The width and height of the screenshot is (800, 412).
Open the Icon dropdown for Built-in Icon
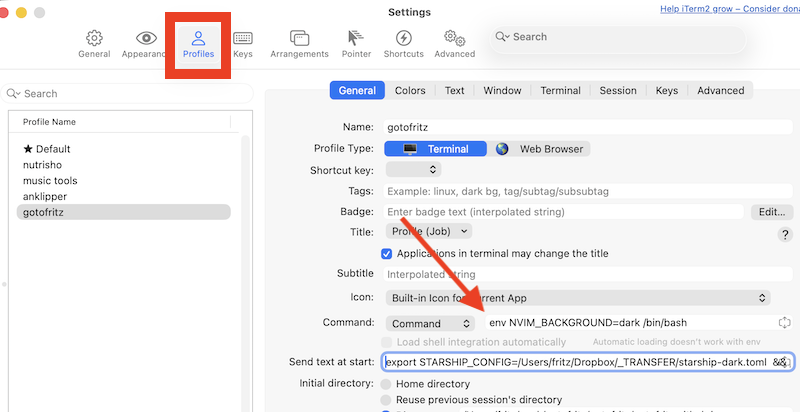[x=578, y=298]
